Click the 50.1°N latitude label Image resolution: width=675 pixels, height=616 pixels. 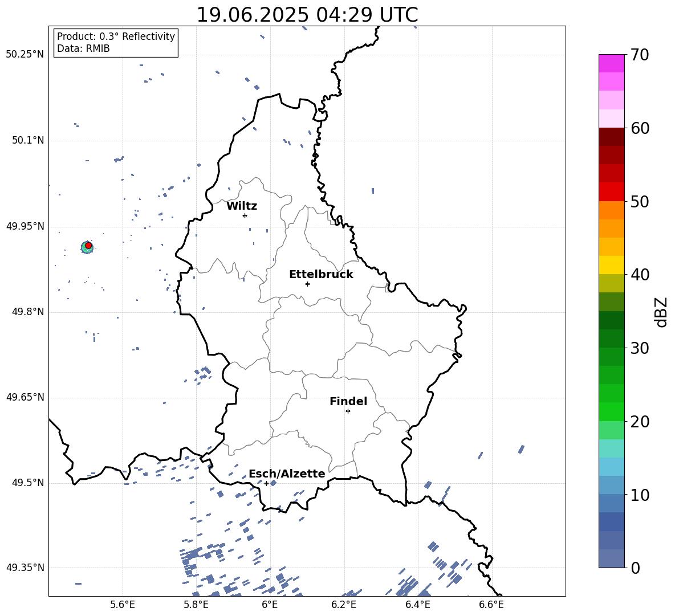27,141
